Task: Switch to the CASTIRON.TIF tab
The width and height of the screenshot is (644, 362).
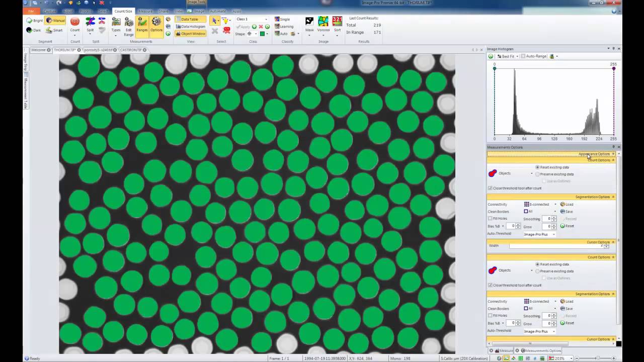Action: 130,50
